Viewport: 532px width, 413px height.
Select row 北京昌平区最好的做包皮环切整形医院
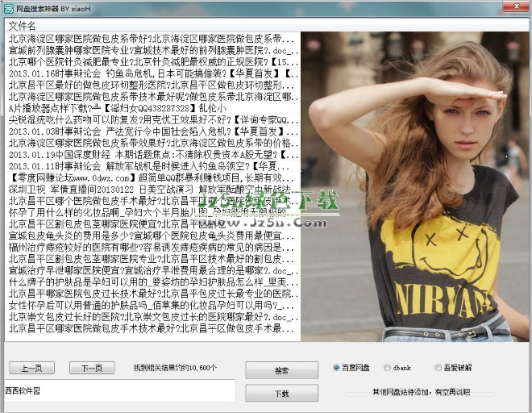coord(152,86)
